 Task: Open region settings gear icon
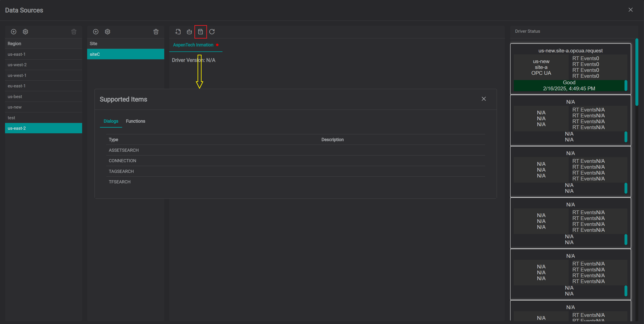[x=26, y=32]
